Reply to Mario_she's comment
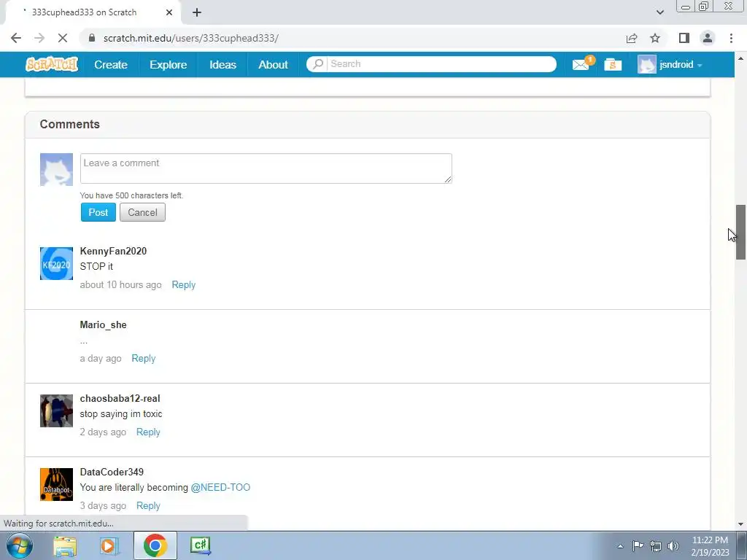The image size is (747, 560). (x=144, y=359)
